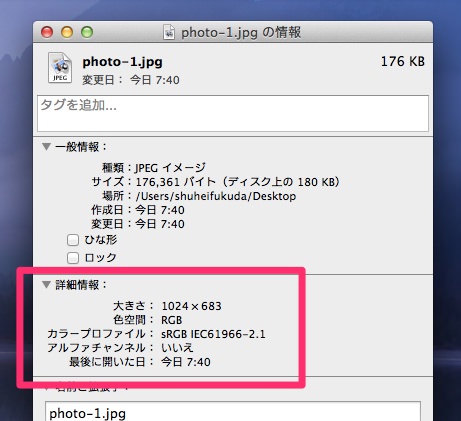The image size is (461, 421).
Task: Click the 1024×683 dimensions value
Action: pos(191,306)
